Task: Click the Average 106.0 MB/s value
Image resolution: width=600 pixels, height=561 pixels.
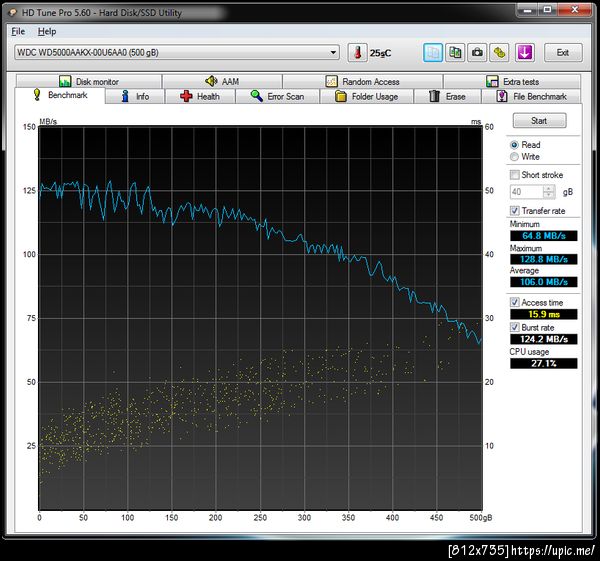Action: pos(543,282)
